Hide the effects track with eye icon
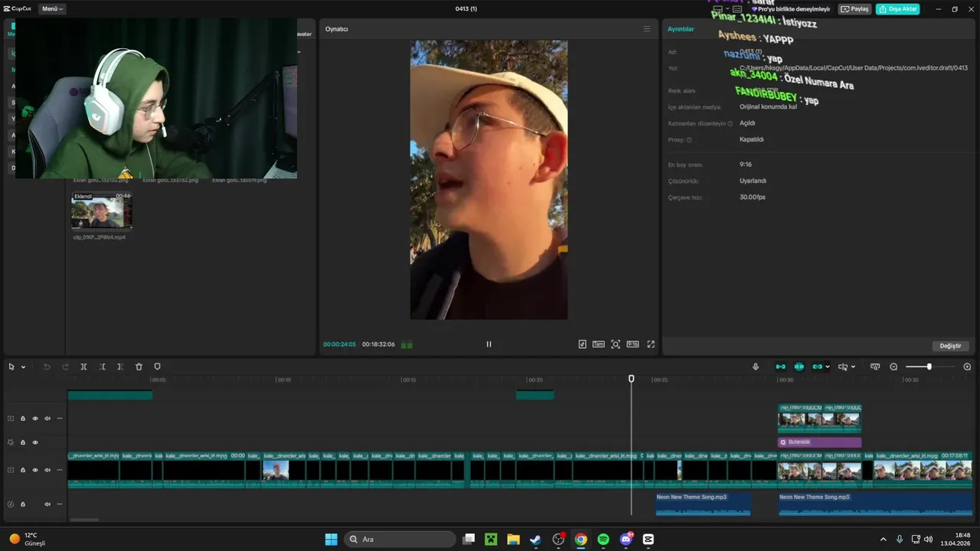The width and height of the screenshot is (980, 551). click(x=35, y=442)
